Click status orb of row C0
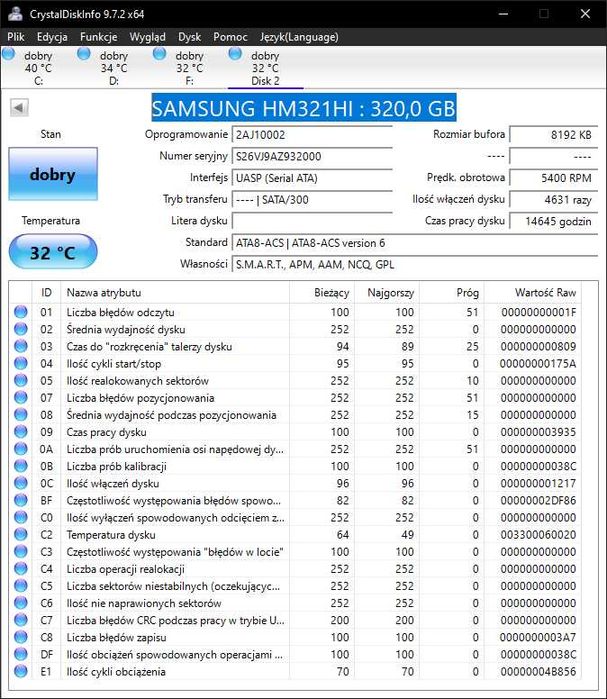This screenshot has width=607, height=699. click(x=21, y=517)
